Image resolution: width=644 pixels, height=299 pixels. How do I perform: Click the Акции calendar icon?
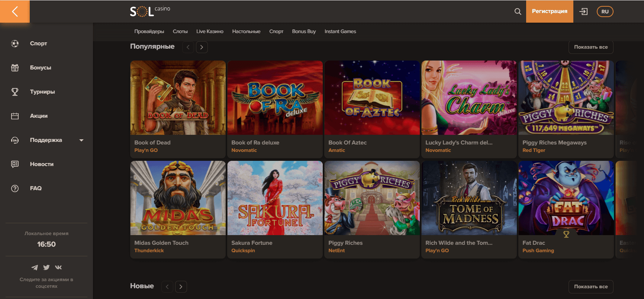click(15, 116)
